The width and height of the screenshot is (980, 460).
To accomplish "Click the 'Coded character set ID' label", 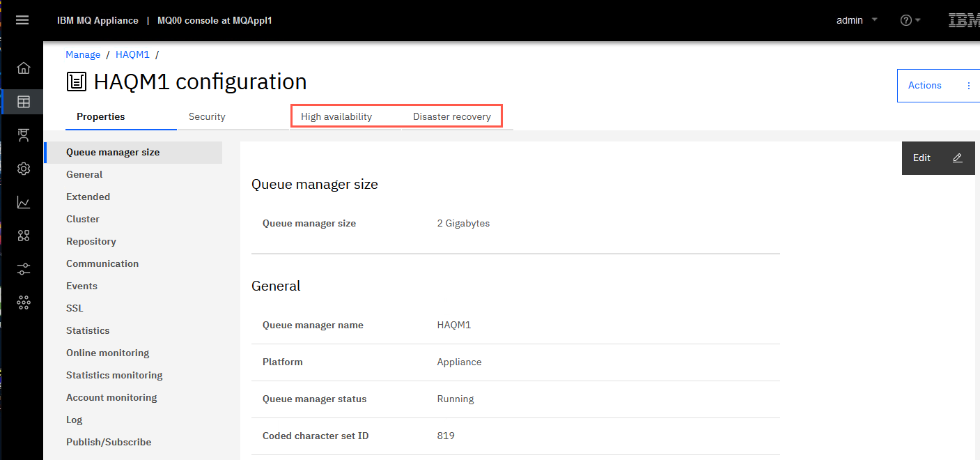I will [x=316, y=436].
